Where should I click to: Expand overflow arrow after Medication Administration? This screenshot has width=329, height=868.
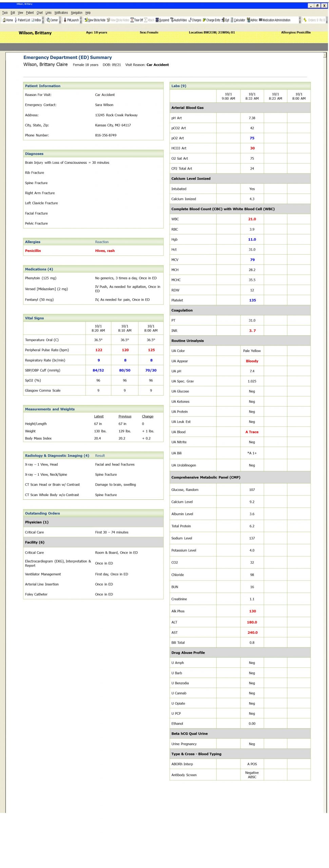coord(300,20)
